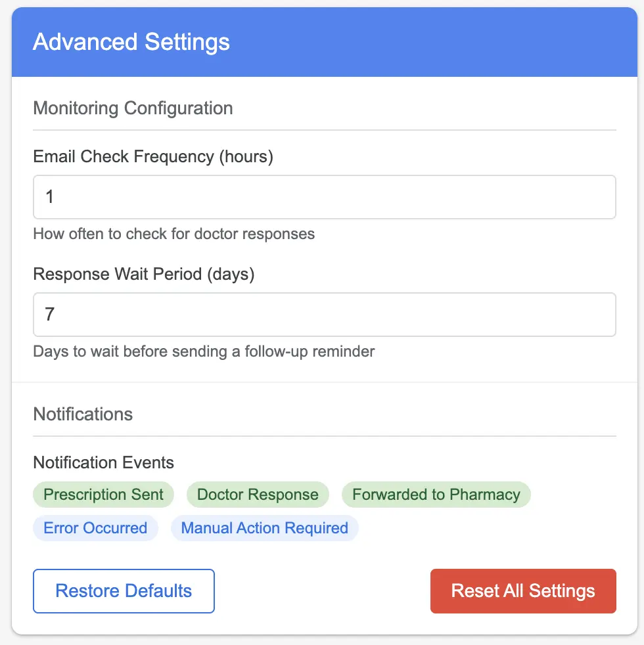Focus the Email Check Frequency hours field
Viewport: 644px width, 645px height.
pos(324,197)
